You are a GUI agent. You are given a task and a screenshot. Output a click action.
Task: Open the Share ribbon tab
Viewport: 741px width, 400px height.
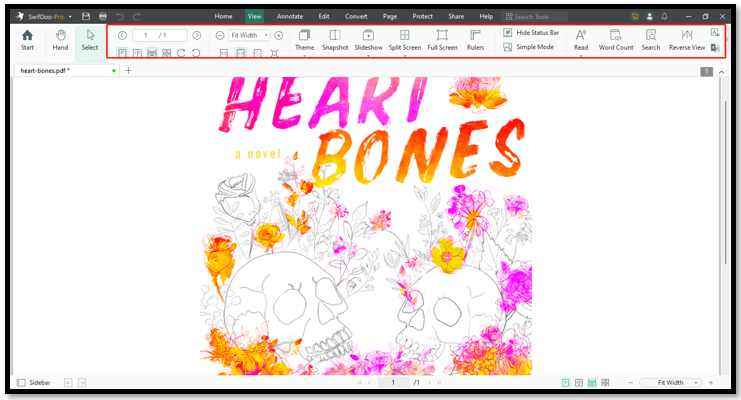(456, 16)
